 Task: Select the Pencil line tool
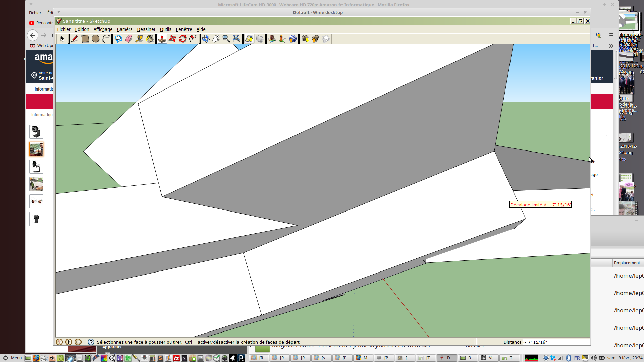tap(74, 39)
